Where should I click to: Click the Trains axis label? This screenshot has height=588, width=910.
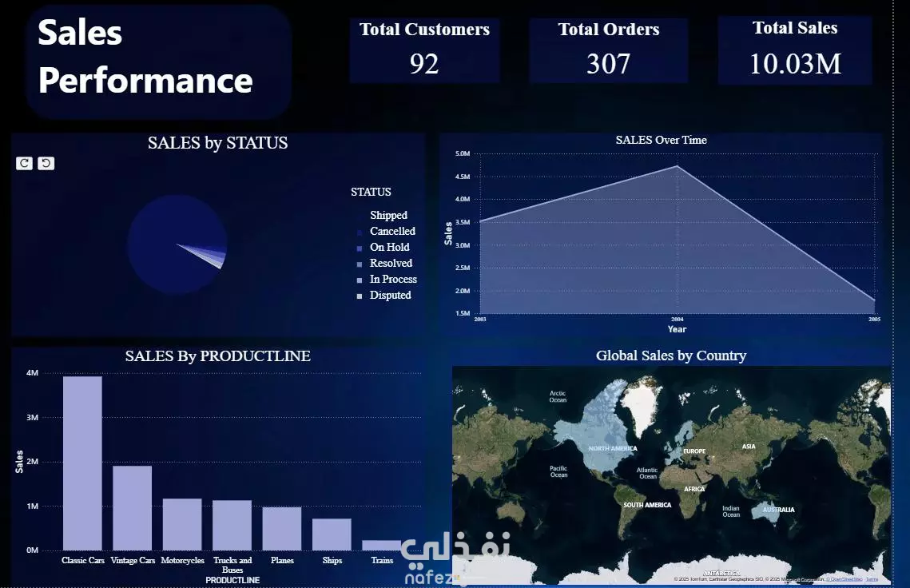pyautogui.click(x=382, y=560)
